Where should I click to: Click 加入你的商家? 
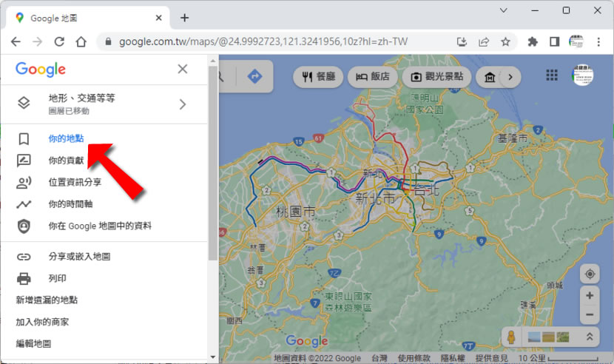coord(42,322)
